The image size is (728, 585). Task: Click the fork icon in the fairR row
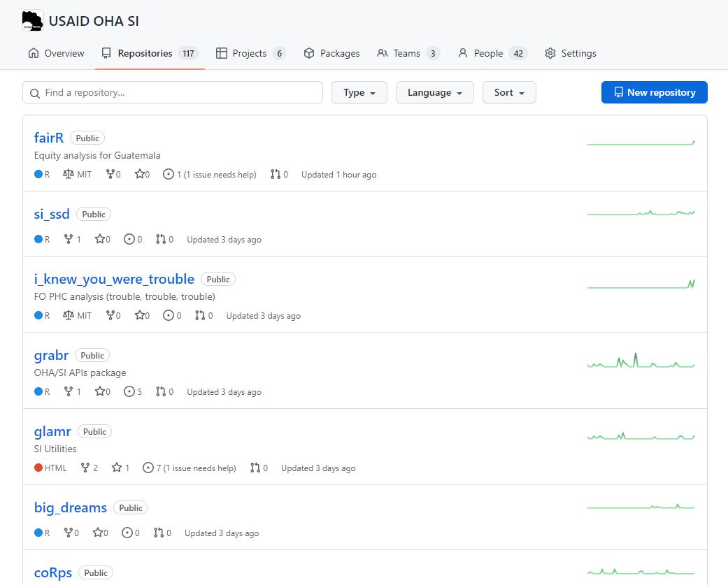pyautogui.click(x=110, y=174)
